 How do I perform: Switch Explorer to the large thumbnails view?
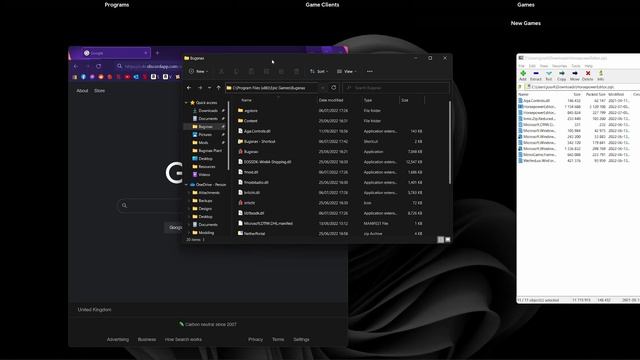coord(448,240)
